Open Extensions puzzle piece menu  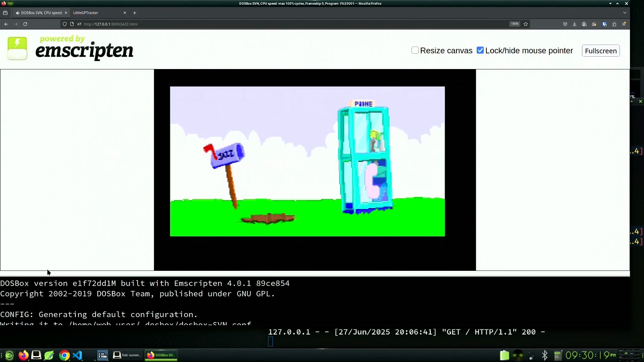pyautogui.click(x=614, y=24)
